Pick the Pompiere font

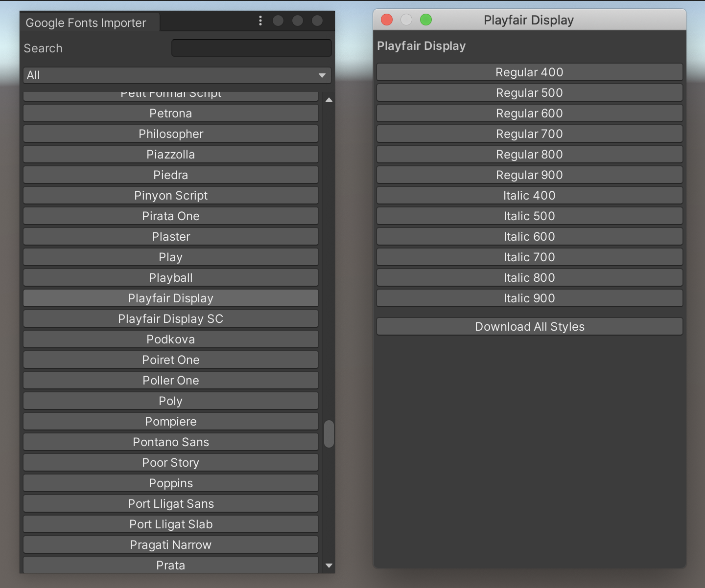[x=171, y=422]
